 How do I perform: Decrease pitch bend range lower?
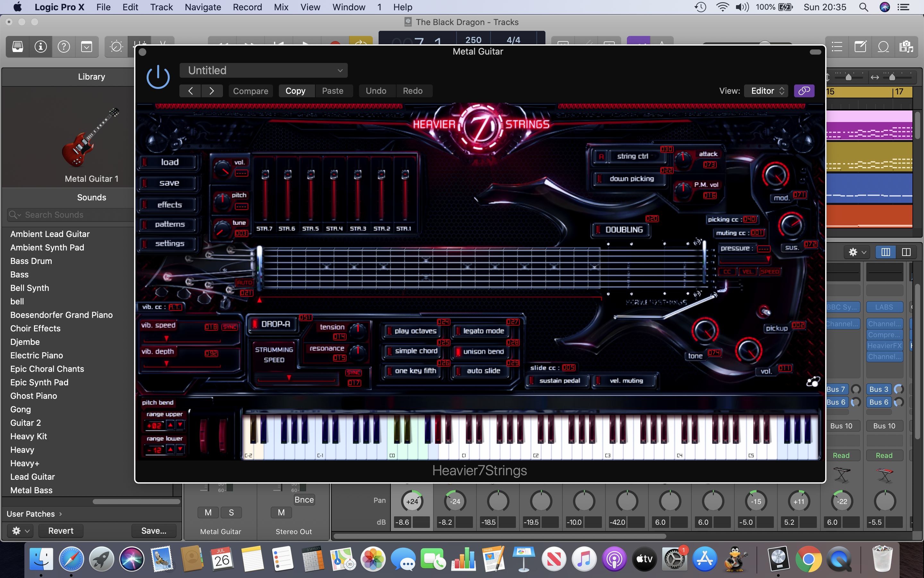tap(180, 449)
